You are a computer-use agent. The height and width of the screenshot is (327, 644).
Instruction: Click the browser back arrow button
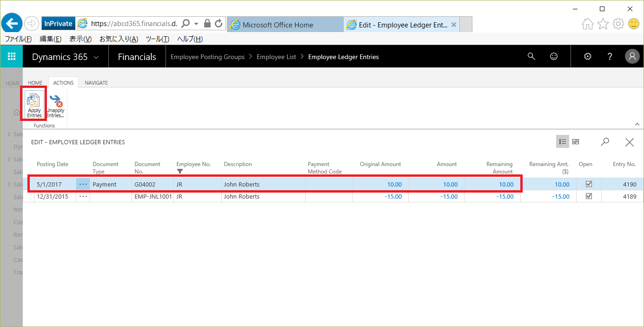(x=12, y=23)
